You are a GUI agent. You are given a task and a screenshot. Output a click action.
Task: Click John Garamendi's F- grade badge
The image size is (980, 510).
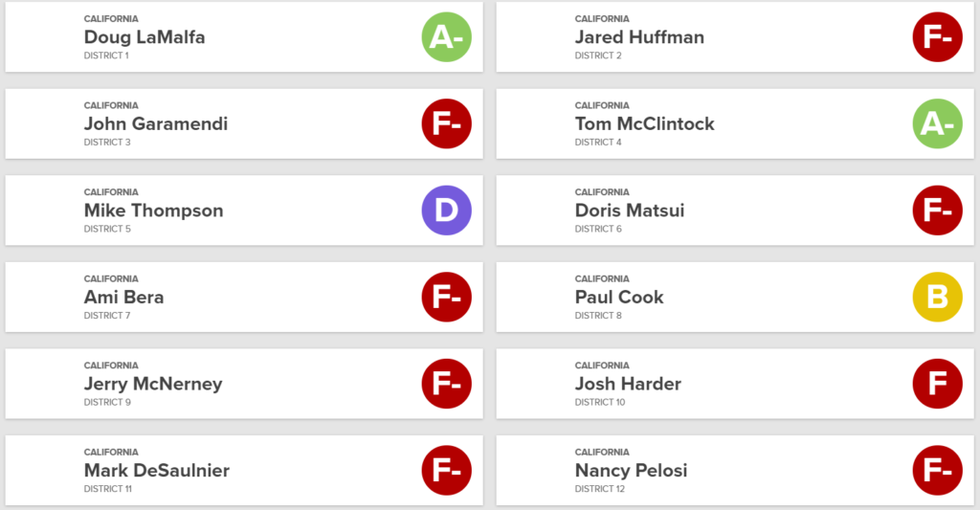click(446, 123)
